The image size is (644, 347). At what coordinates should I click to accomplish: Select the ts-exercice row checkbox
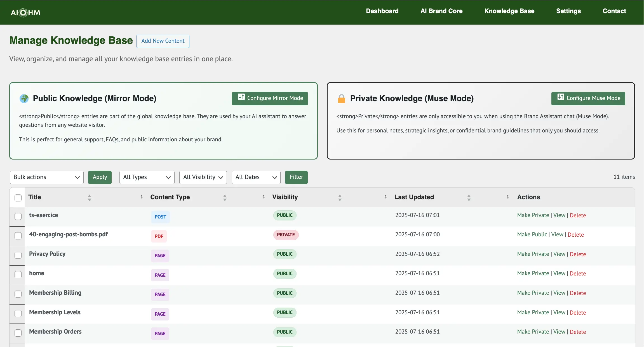click(18, 216)
